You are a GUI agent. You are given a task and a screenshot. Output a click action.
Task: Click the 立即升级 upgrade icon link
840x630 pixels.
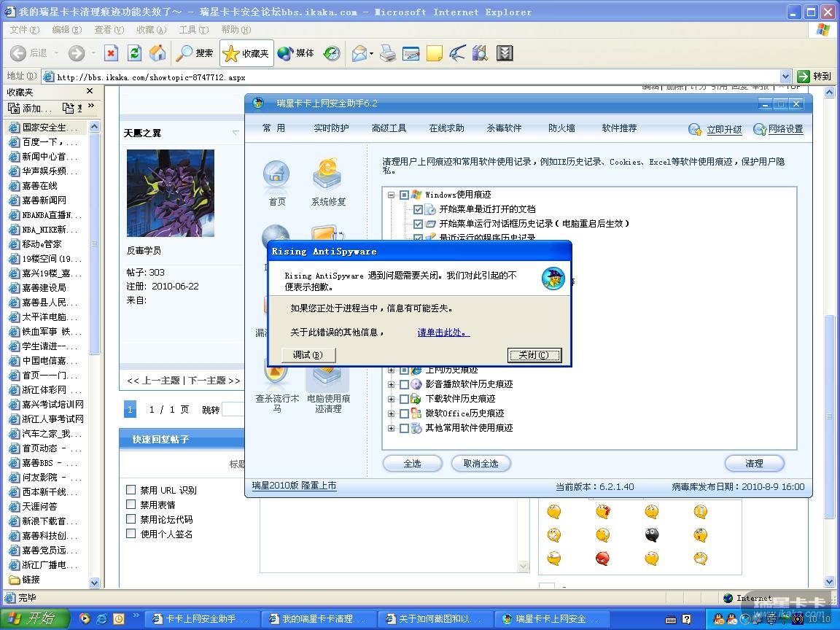[715, 129]
